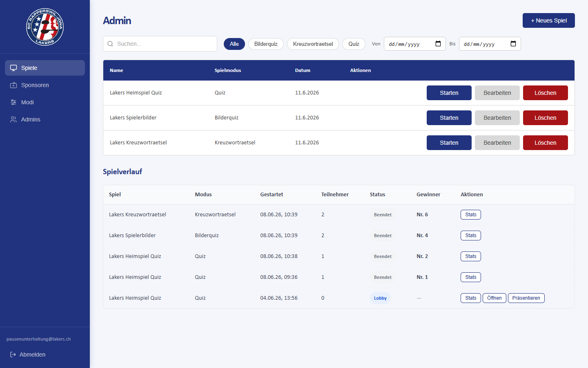View Stats for the 08.06.26 Kreuzwortraetsel session
This screenshot has width=588, height=368.
click(x=471, y=215)
